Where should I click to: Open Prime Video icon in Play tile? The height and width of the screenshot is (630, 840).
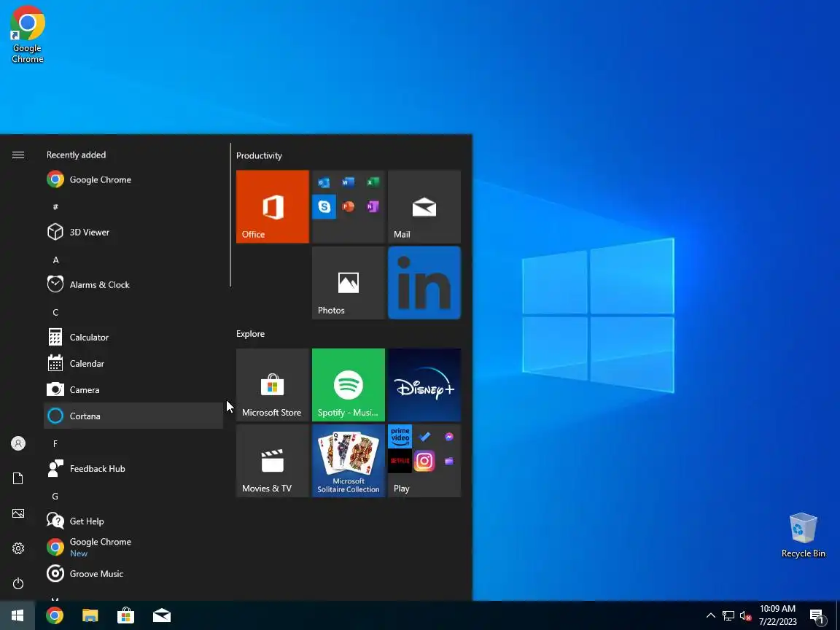pos(400,437)
